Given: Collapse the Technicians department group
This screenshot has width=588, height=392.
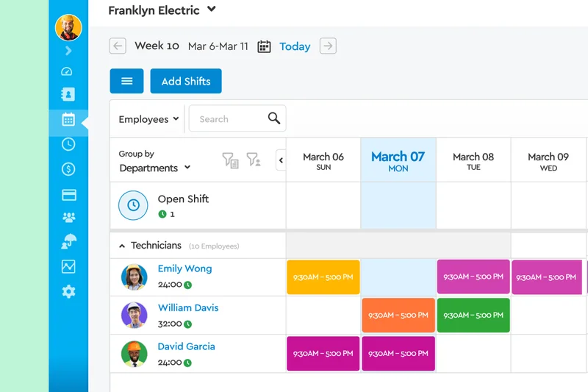Looking at the screenshot, I should [122, 246].
